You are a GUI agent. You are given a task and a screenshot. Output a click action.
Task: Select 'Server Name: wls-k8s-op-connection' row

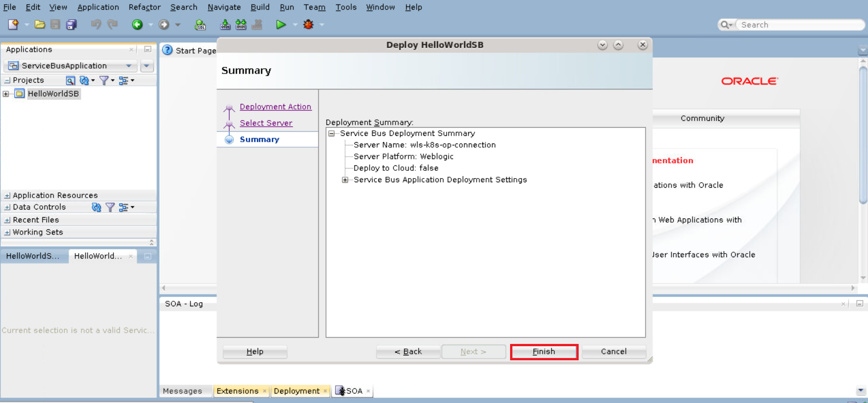point(425,145)
